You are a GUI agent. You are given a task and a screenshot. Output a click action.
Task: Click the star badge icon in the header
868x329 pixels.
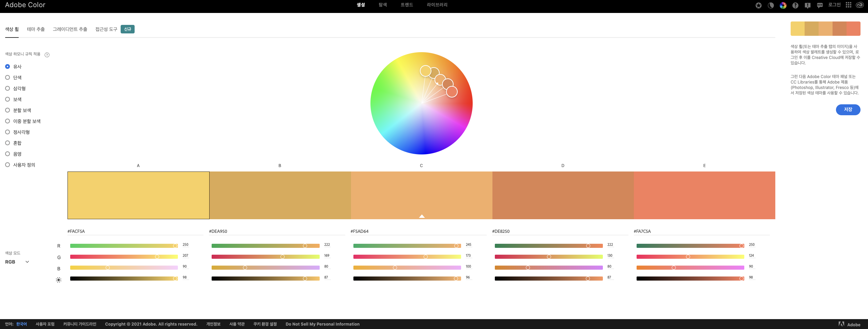pyautogui.click(x=758, y=5)
